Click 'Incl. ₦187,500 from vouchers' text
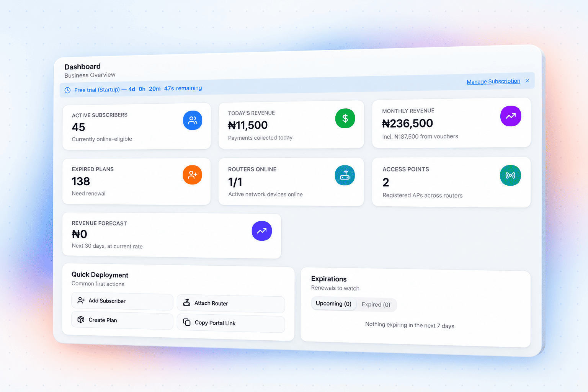This screenshot has width=588, height=392. (x=420, y=137)
